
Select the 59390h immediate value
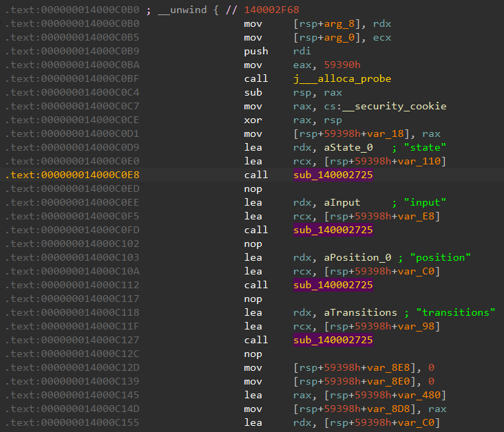tap(342, 65)
